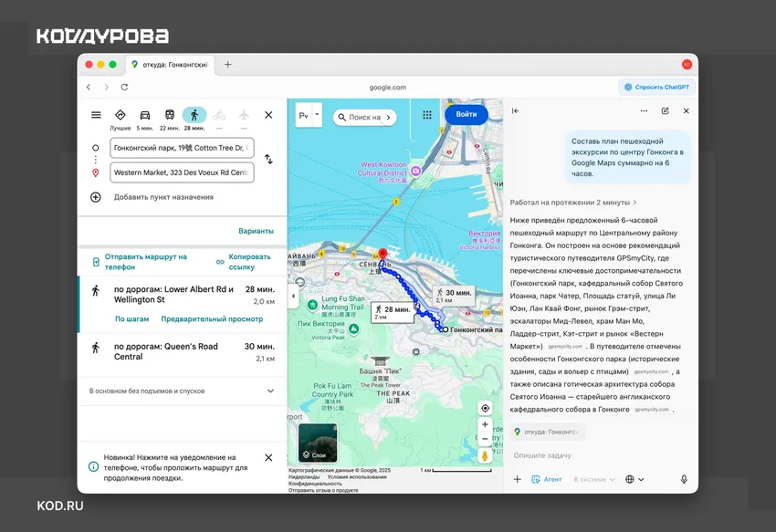Go back in browser history

coord(89,87)
